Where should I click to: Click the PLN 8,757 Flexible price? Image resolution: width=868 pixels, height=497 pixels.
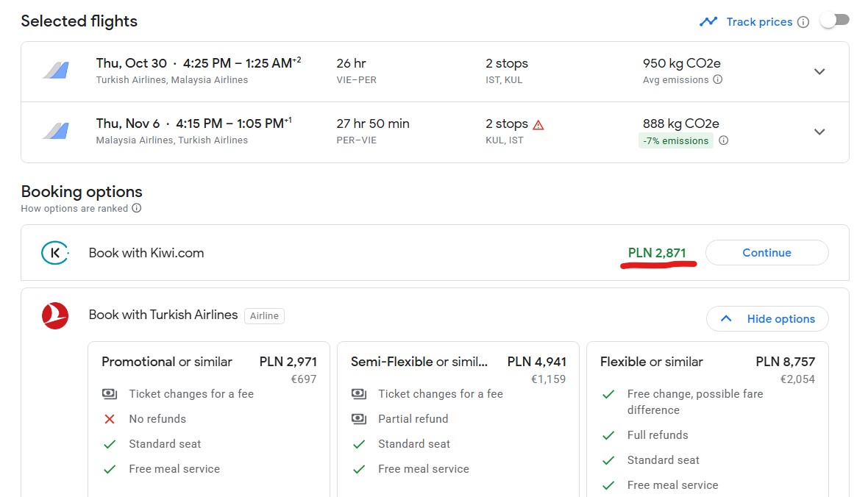786,362
